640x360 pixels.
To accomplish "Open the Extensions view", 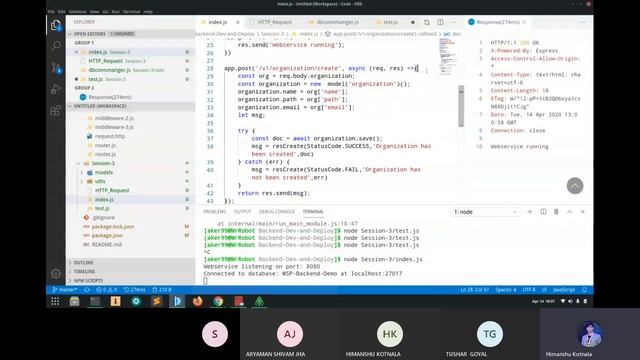I will click(x=56, y=111).
